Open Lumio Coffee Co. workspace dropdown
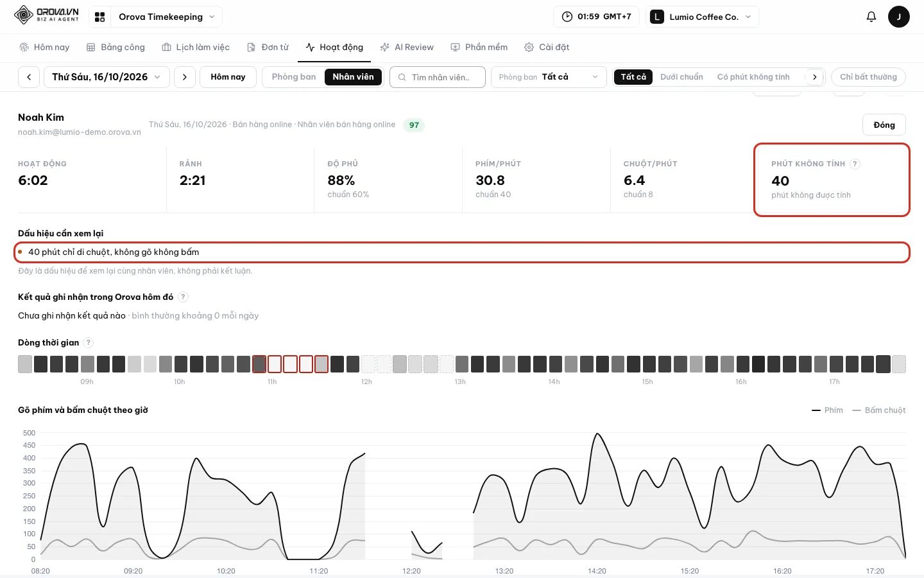Screen dimensions: 924x578 pyautogui.click(x=703, y=17)
